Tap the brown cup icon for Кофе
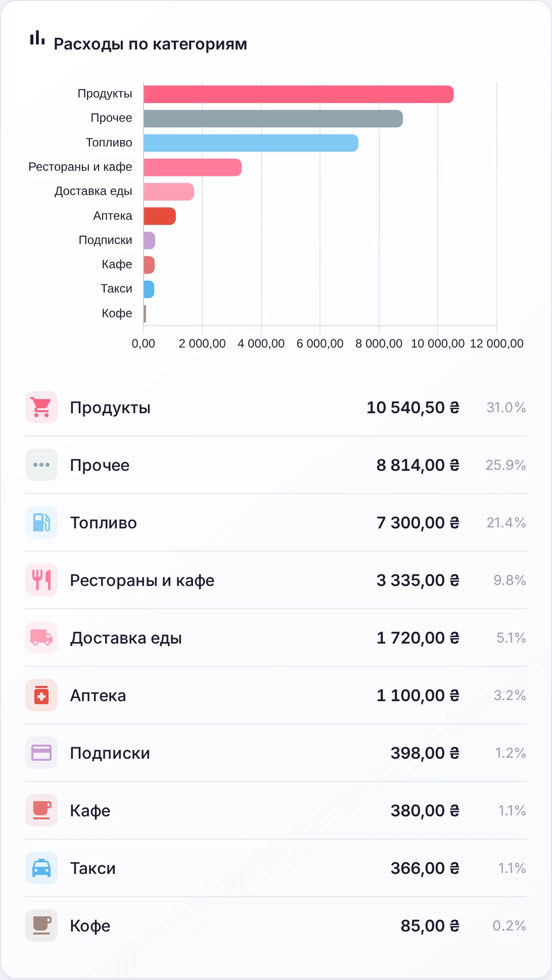Image resolution: width=552 pixels, height=980 pixels. [41, 925]
